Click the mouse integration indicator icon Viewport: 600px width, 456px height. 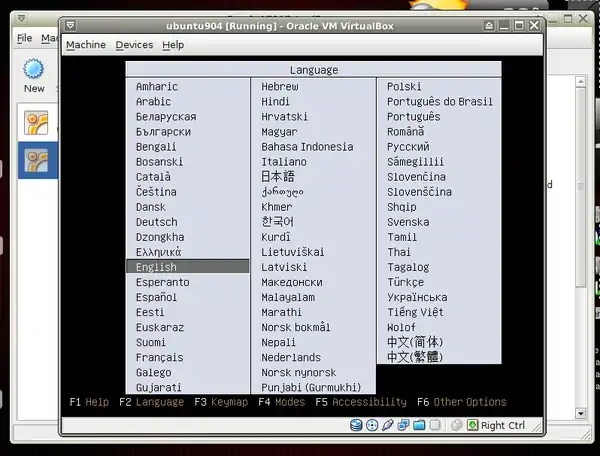(455, 425)
